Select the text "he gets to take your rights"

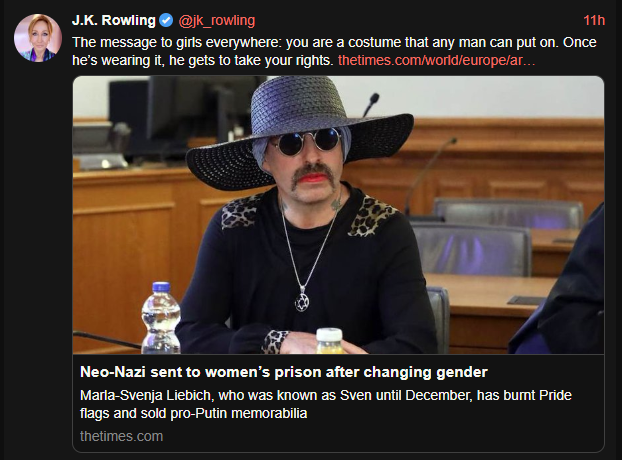tap(251, 60)
